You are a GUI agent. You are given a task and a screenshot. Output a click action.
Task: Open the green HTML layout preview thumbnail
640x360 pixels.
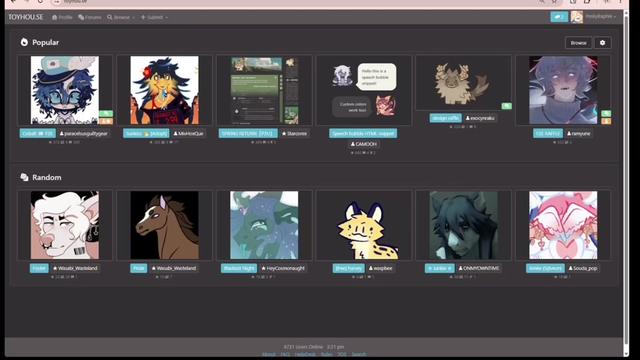[264, 90]
